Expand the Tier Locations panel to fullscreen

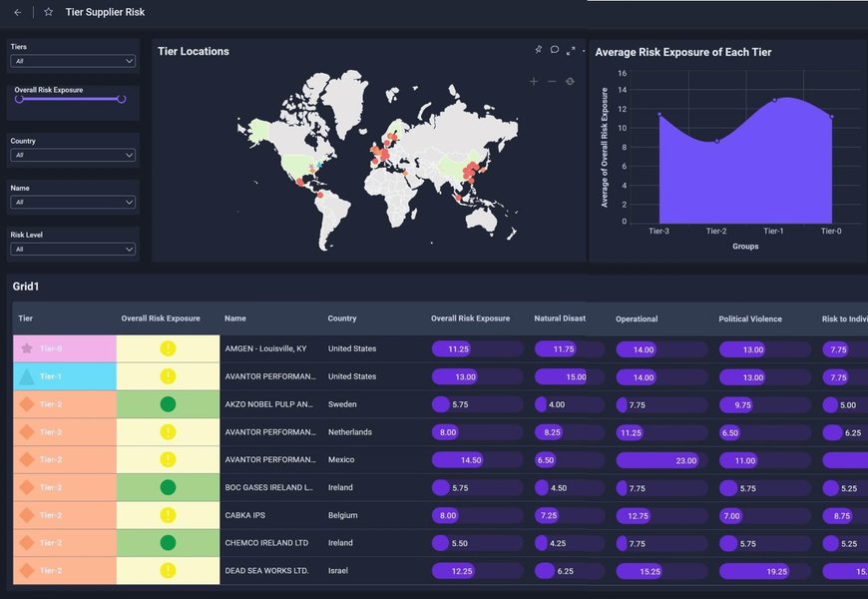(x=572, y=49)
